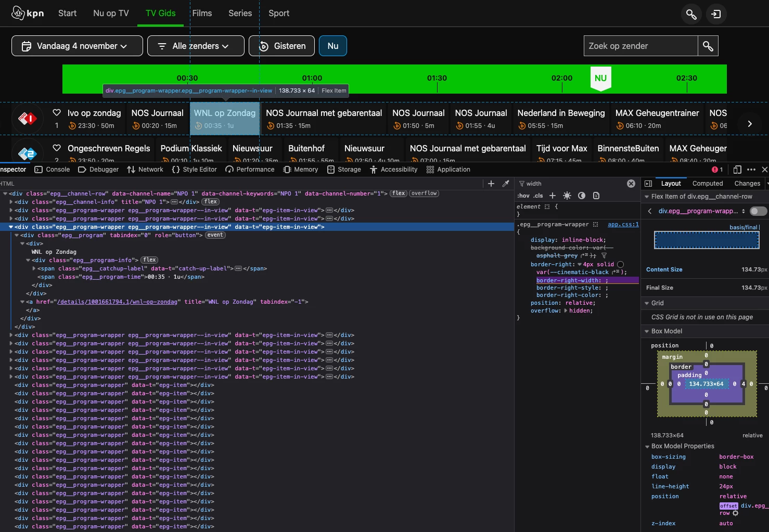Open the app.css:1 source link
Image resolution: width=769 pixels, height=532 pixels.
(623, 225)
